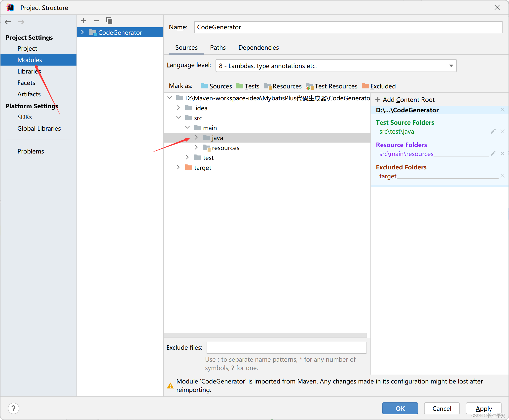Click the Dependencies tab icon

(258, 47)
